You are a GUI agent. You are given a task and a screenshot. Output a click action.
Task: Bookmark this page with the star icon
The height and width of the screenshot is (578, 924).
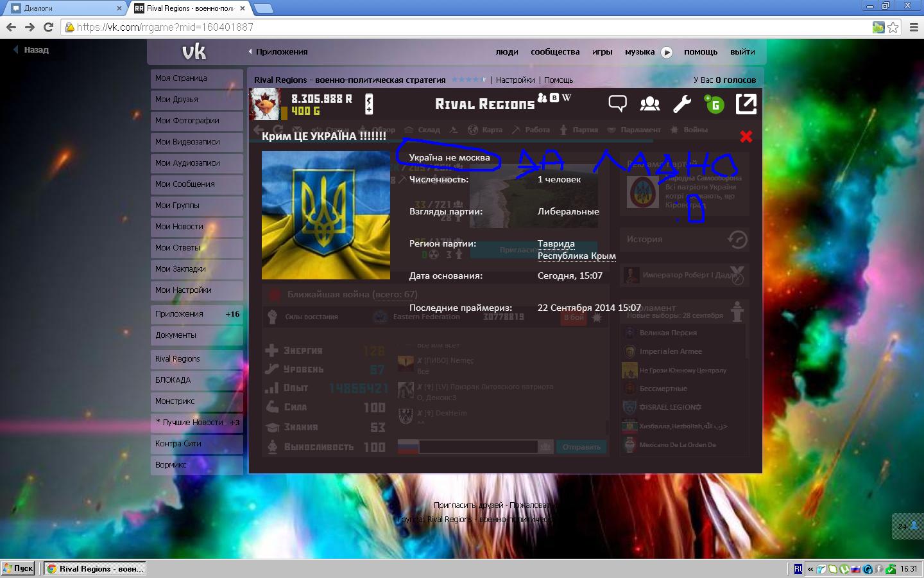(x=893, y=27)
